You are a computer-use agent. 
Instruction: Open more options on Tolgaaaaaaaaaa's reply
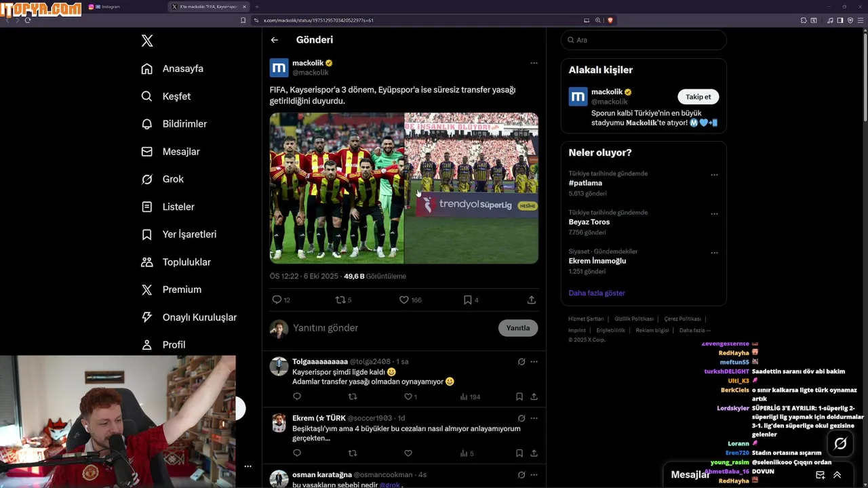[534, 362]
